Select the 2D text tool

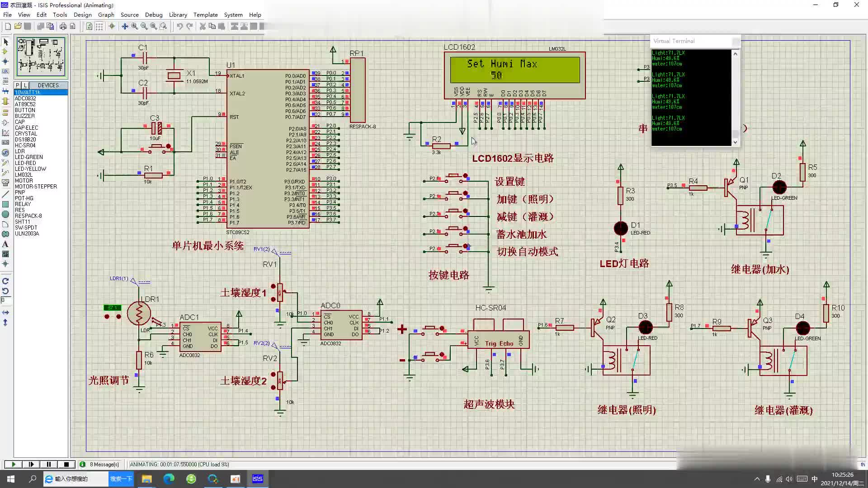pos(5,244)
